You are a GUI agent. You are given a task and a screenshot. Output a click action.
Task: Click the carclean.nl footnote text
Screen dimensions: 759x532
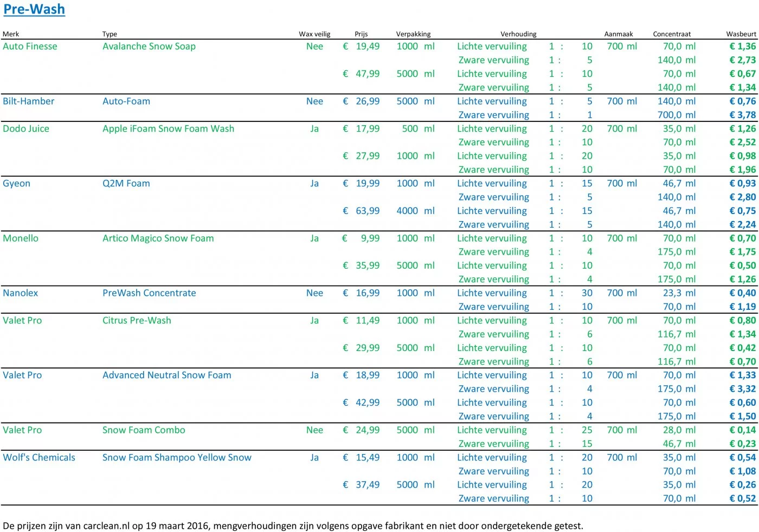click(x=293, y=525)
